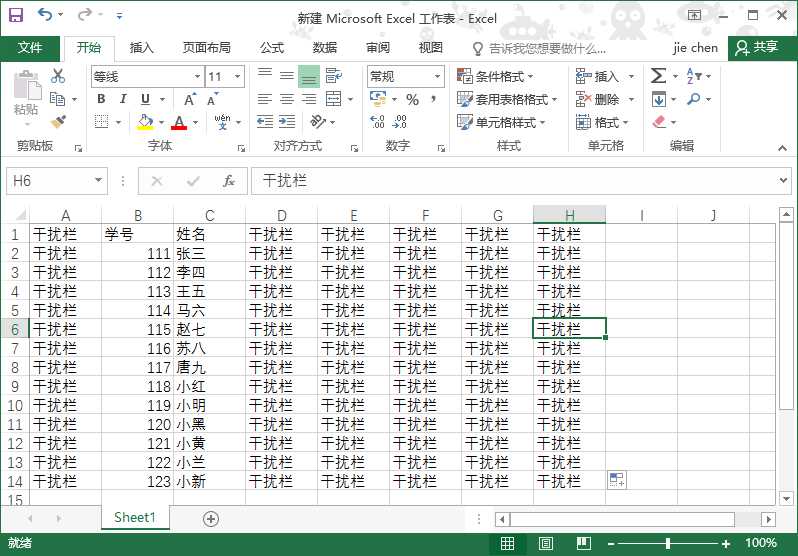Click the Wrap Text icon
Image resolution: width=798 pixels, height=556 pixels.
[334, 76]
